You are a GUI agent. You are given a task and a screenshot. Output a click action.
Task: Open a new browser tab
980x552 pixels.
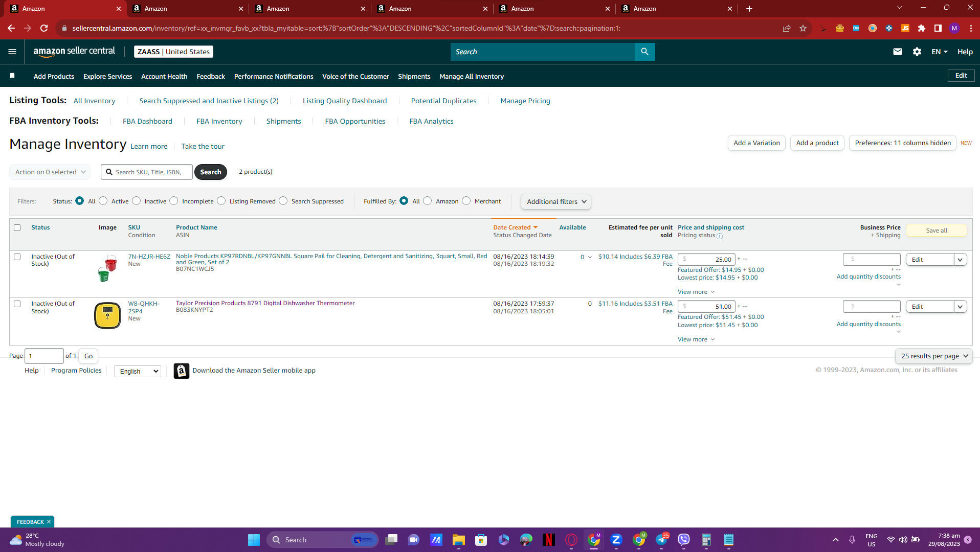pyautogui.click(x=749, y=9)
